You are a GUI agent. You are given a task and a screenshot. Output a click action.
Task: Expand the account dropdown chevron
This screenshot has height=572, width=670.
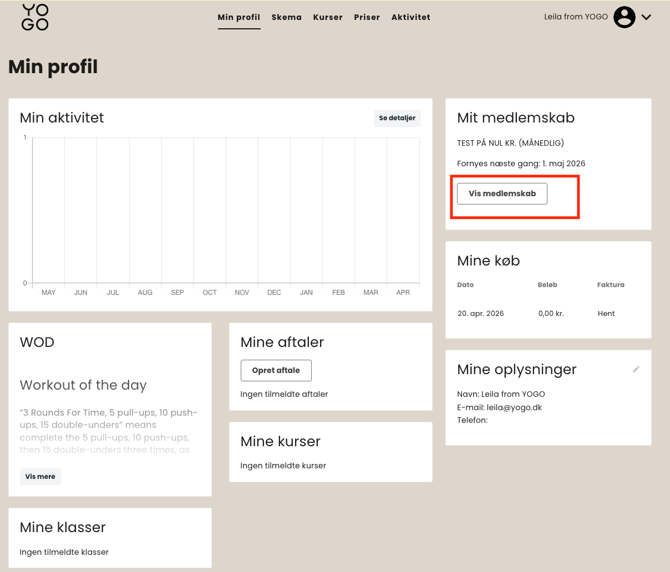(647, 17)
